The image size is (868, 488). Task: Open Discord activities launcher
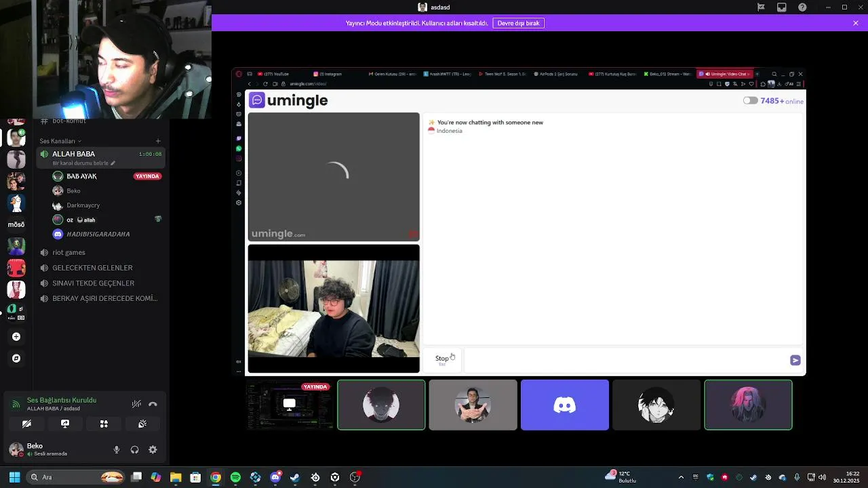tap(104, 424)
